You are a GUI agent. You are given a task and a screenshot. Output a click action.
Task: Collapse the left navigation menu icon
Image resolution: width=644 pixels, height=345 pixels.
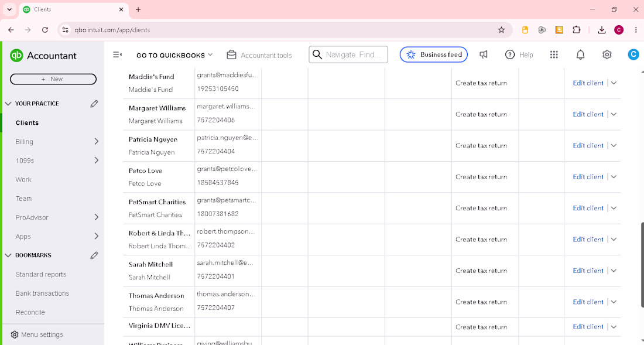117,54
